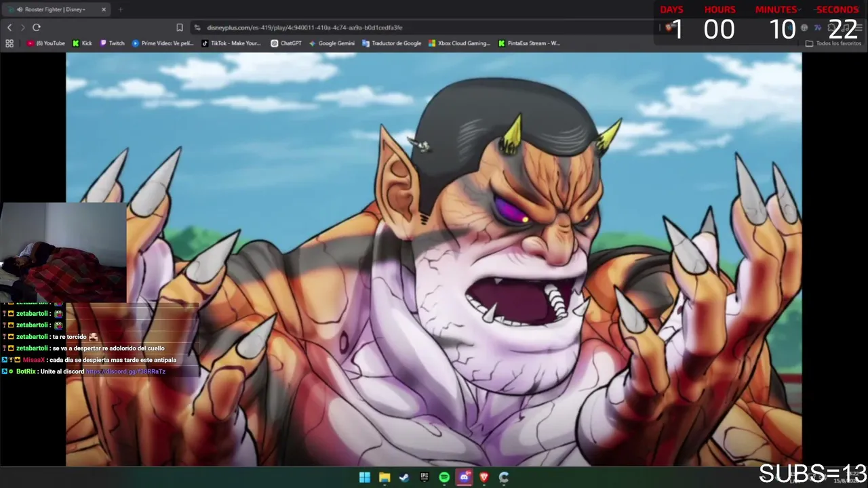
Task: Click the browser forward arrow
Action: pos(22,28)
